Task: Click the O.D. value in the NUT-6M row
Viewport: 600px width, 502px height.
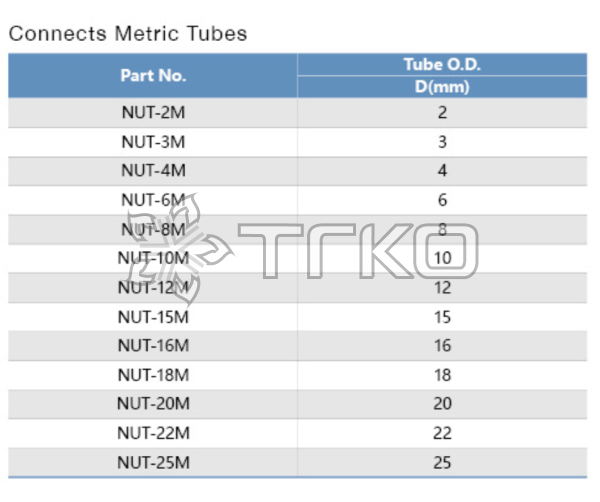Action: pos(443,200)
